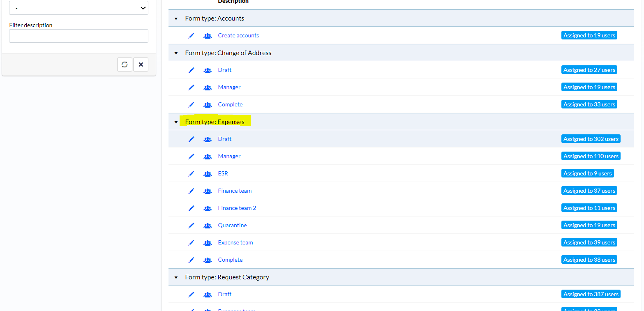This screenshot has width=644, height=311.
Task: Open the users icon for Create accounts
Action: [x=208, y=36]
